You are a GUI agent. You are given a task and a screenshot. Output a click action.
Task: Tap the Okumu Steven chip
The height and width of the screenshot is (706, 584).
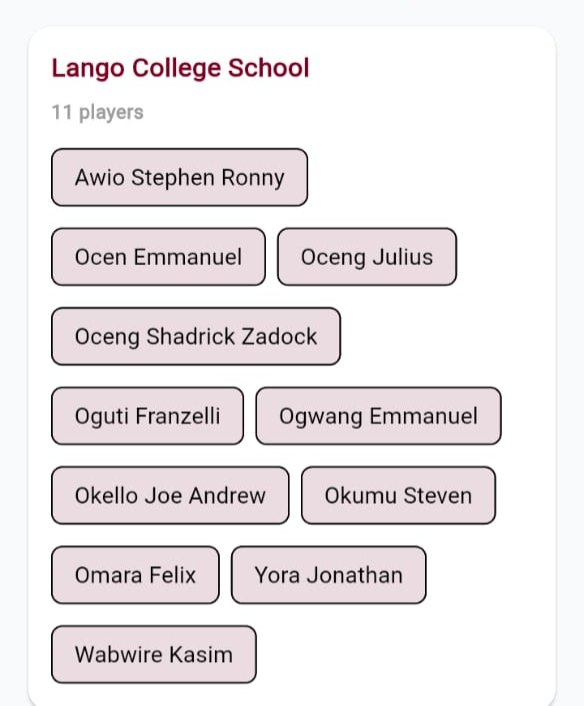398,495
